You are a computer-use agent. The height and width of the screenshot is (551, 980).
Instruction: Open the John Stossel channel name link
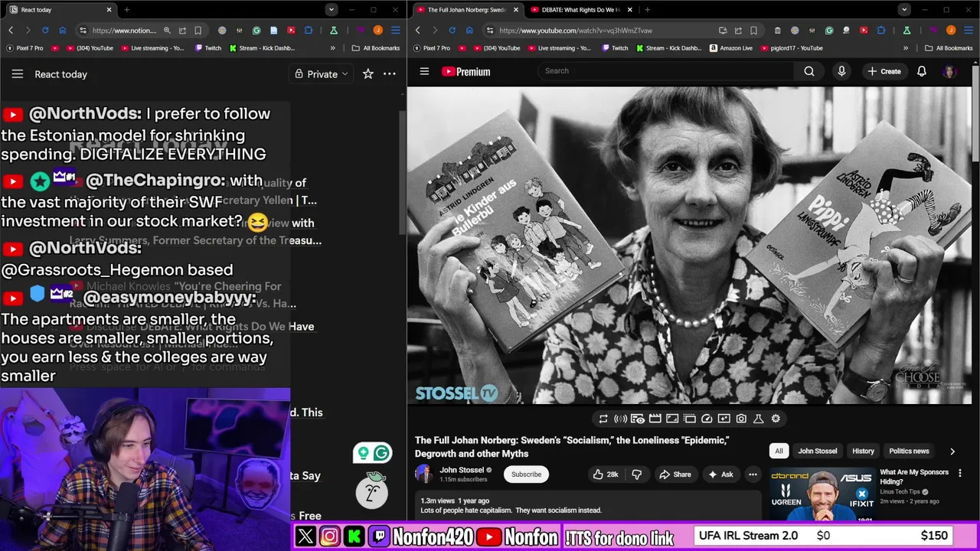point(462,470)
